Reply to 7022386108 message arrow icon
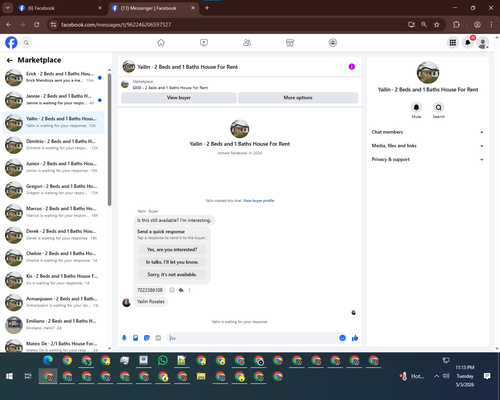The width and height of the screenshot is (500, 400). tap(181, 290)
